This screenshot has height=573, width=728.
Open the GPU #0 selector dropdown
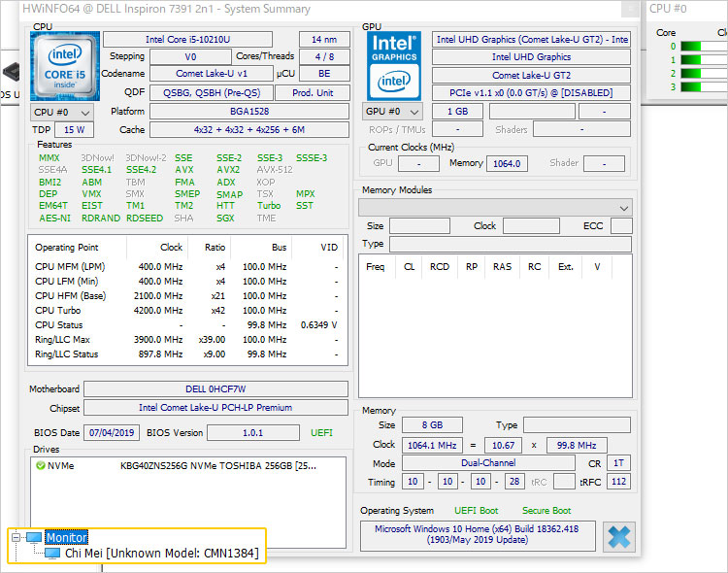[x=392, y=112]
